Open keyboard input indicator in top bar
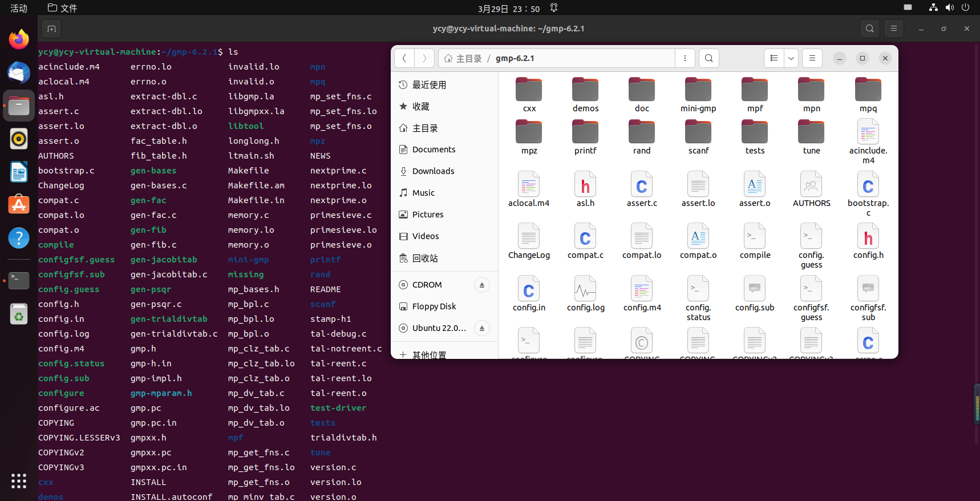This screenshot has width=980, height=501. (x=908, y=7)
